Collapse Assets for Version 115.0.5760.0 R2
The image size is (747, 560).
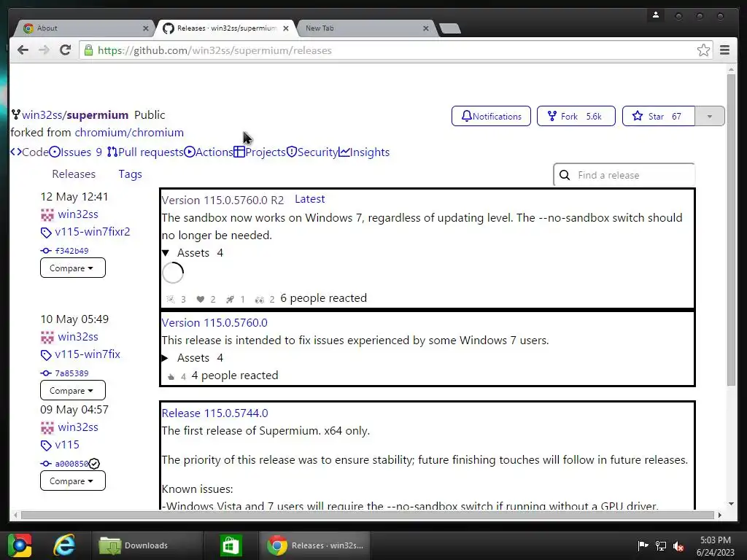pos(193,253)
